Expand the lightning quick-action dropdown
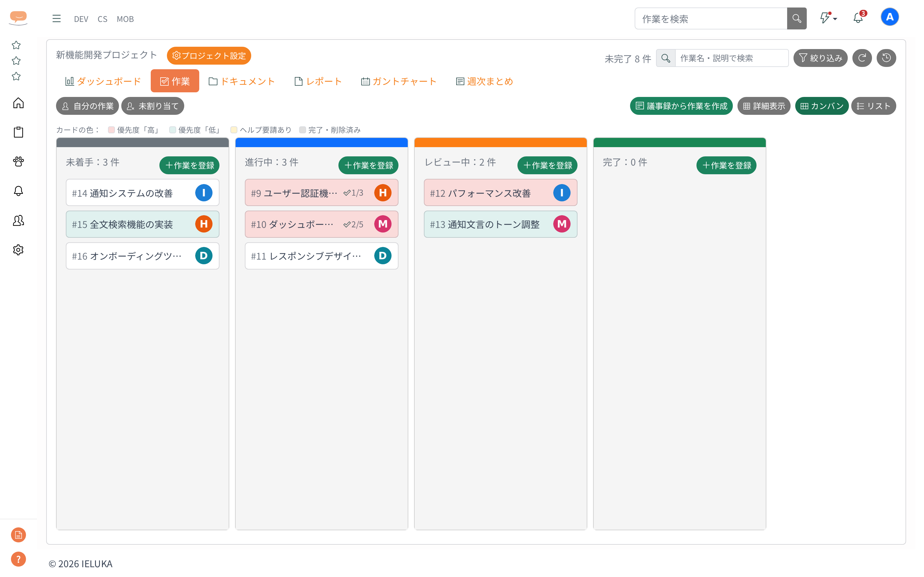The height and width of the screenshot is (577, 924). [828, 18]
